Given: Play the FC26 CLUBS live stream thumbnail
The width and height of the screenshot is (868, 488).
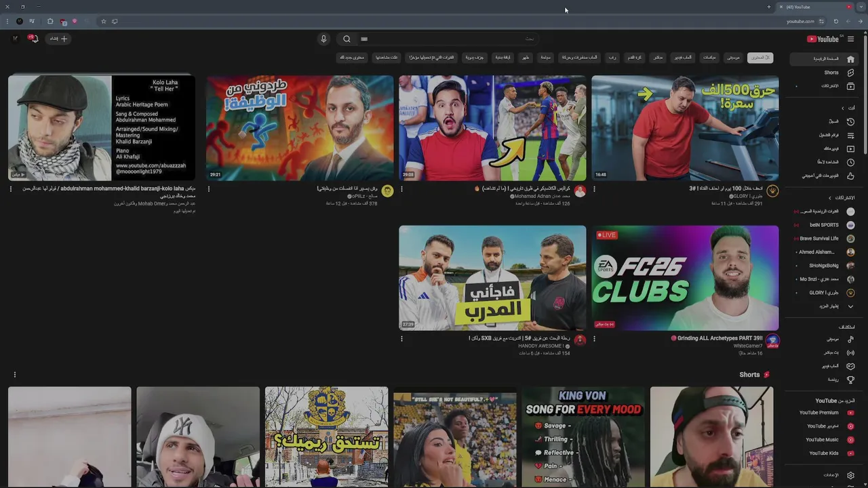Looking at the screenshot, I should pos(685,278).
